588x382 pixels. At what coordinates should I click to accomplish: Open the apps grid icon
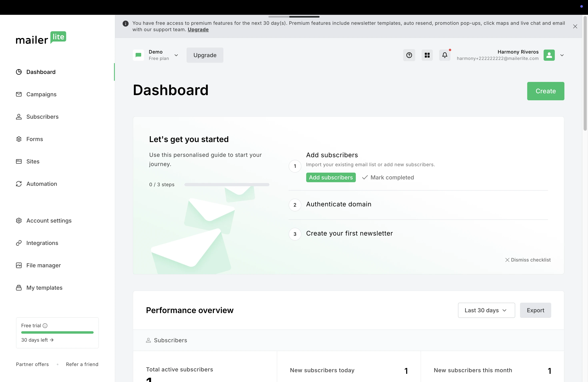pyautogui.click(x=427, y=55)
